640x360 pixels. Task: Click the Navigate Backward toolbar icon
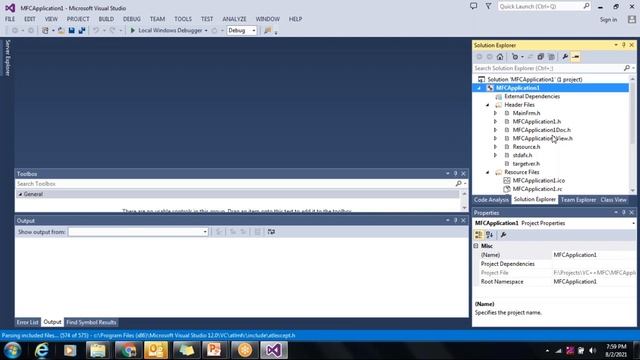15,31
